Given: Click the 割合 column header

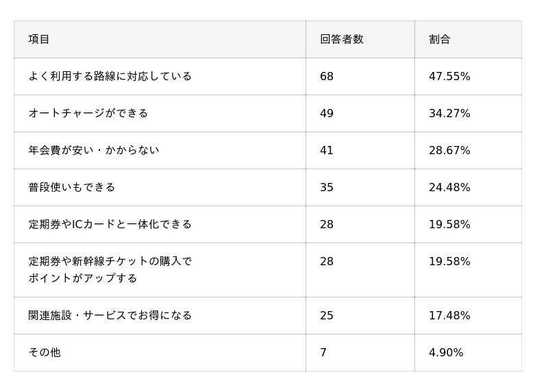Looking at the screenshot, I should click(439, 40).
